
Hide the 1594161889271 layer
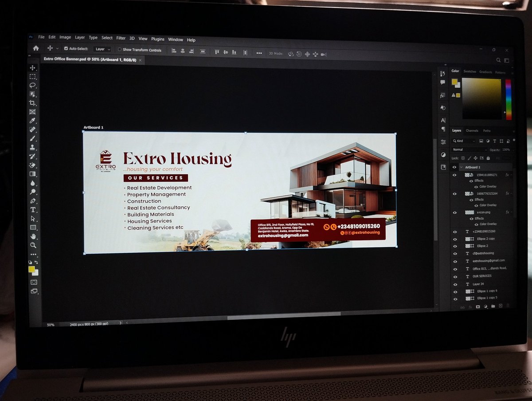pos(454,175)
